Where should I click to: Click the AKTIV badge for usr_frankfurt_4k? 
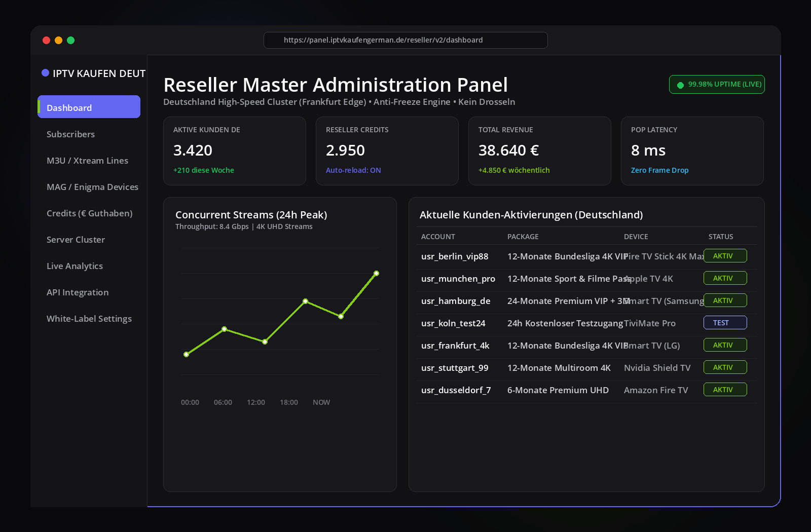point(725,345)
